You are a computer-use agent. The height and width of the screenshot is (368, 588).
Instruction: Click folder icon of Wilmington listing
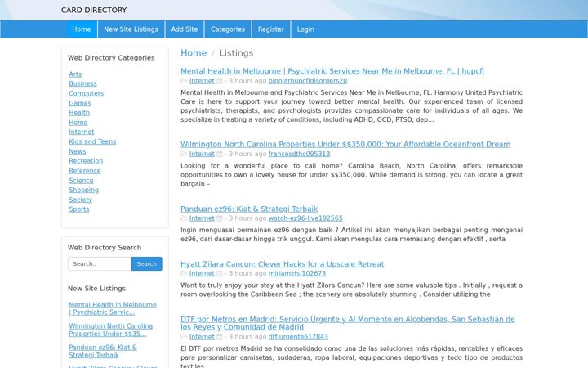[x=184, y=154]
